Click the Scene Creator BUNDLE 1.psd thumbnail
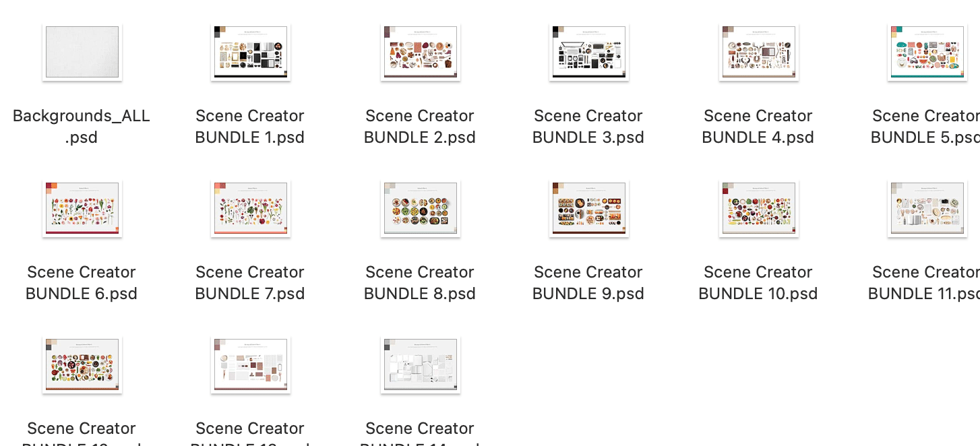Screen dimensions: 980x446 251,52
